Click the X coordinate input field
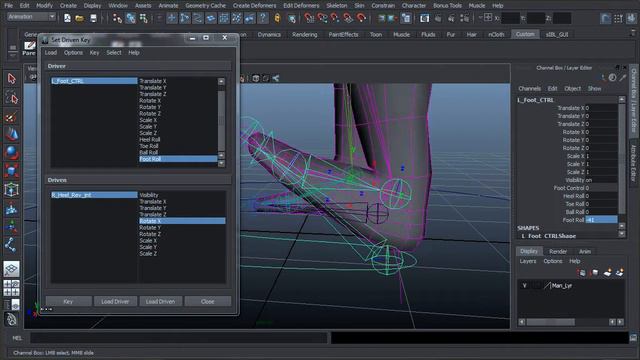 pos(510,18)
